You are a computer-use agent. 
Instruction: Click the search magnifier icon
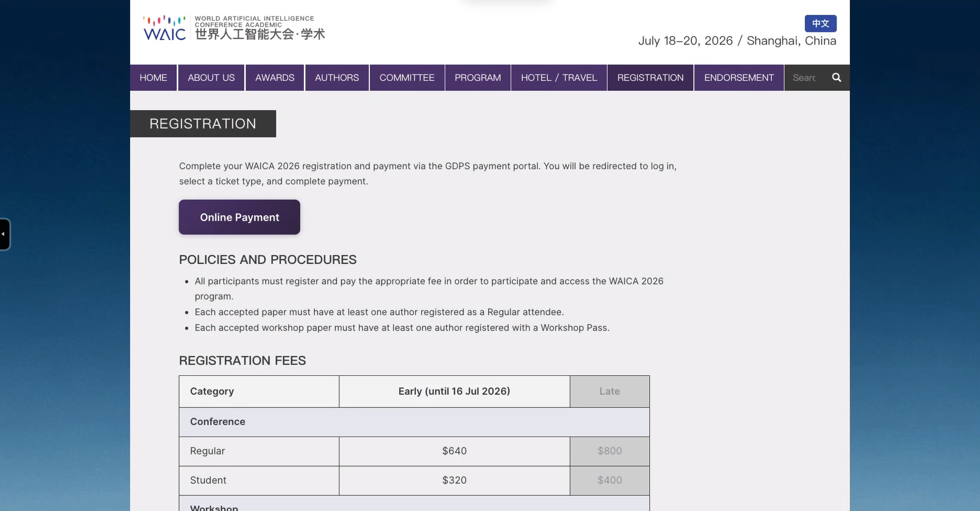pyautogui.click(x=837, y=77)
